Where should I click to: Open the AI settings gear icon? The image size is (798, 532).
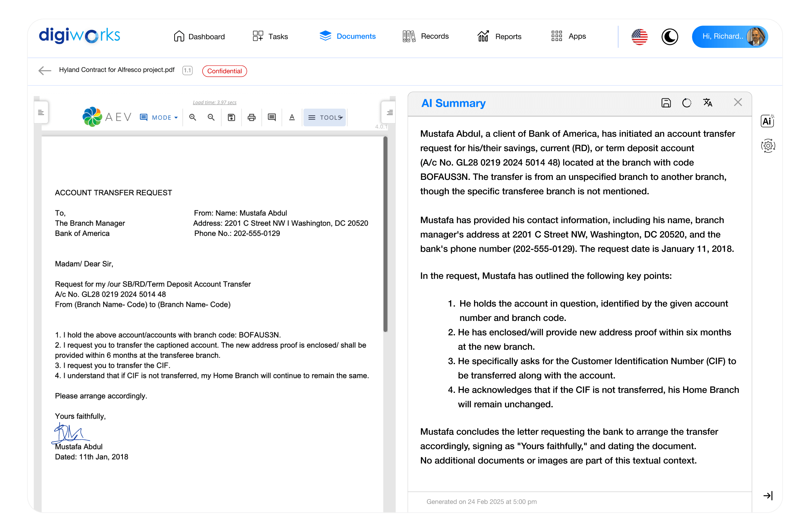768,146
